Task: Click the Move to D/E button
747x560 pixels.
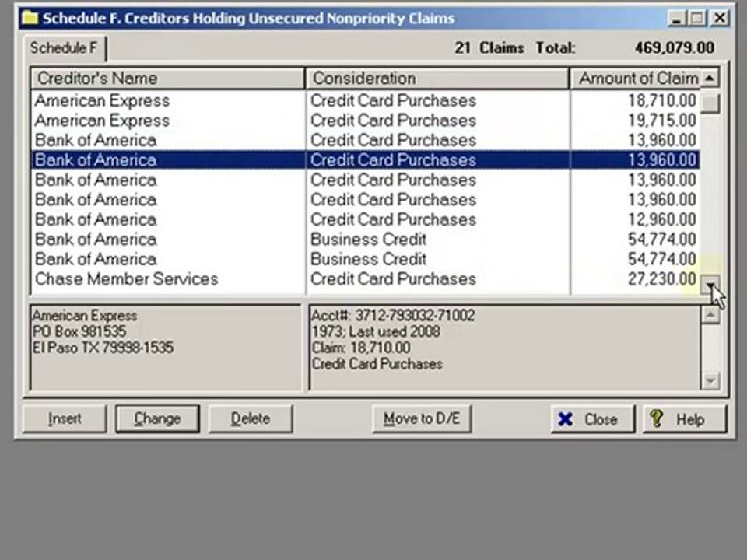Action: pos(422,419)
